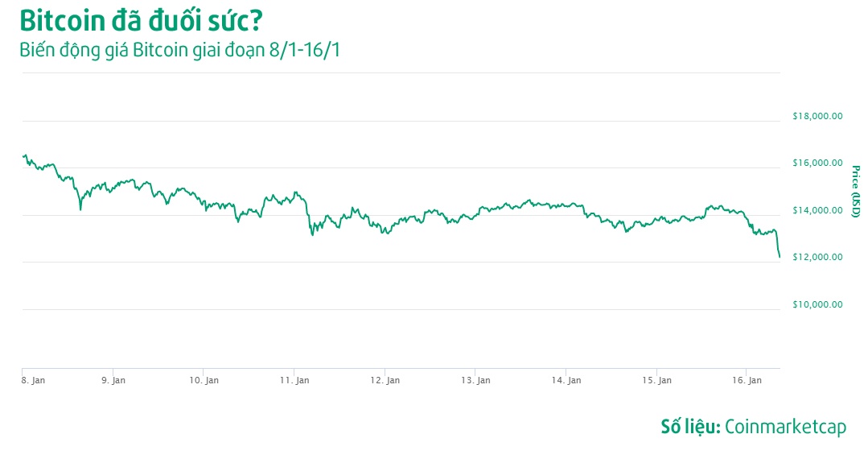The image size is (868, 459).
Task: Click the "8. Jan" date marker
Action: tap(33, 380)
